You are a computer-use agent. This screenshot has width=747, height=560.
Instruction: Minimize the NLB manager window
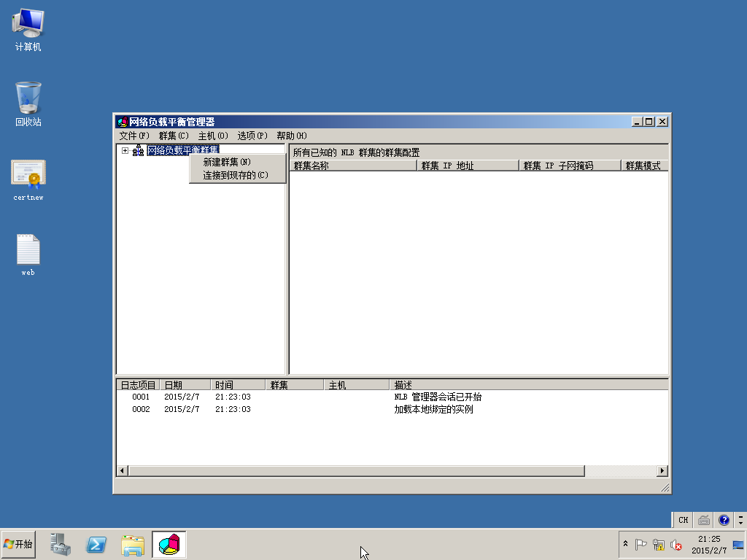(637, 122)
